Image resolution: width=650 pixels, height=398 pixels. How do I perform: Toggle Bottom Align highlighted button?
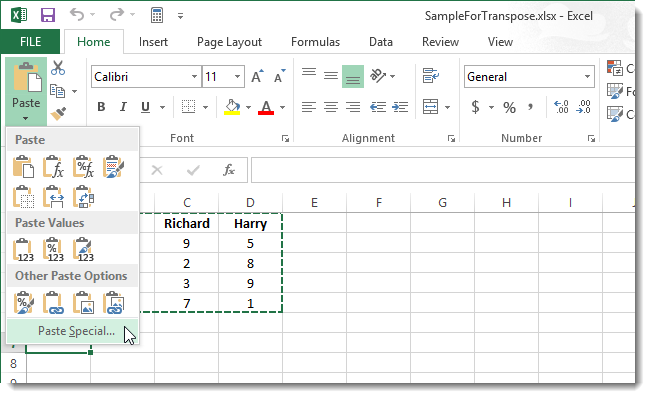coord(353,76)
